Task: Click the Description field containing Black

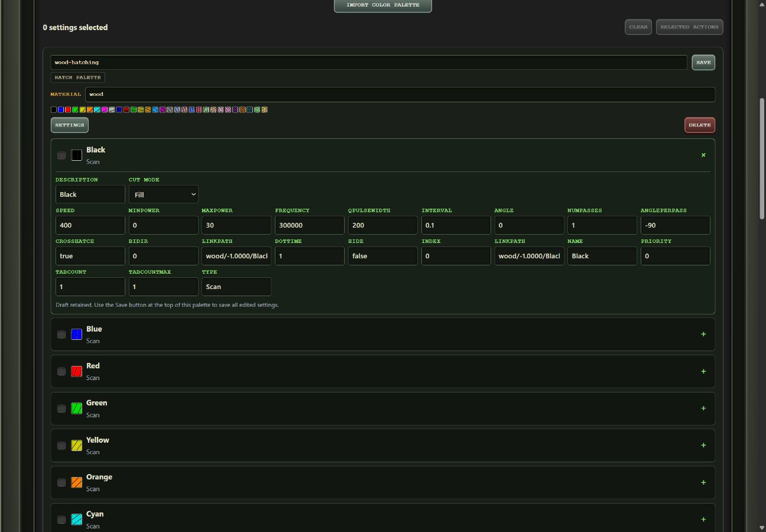Action: (x=90, y=194)
